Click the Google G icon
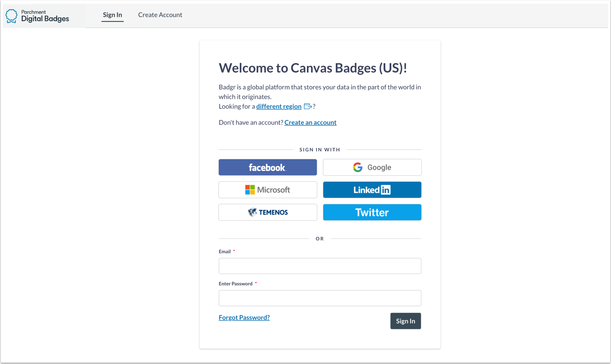This screenshot has height=364, width=611. [x=357, y=167]
